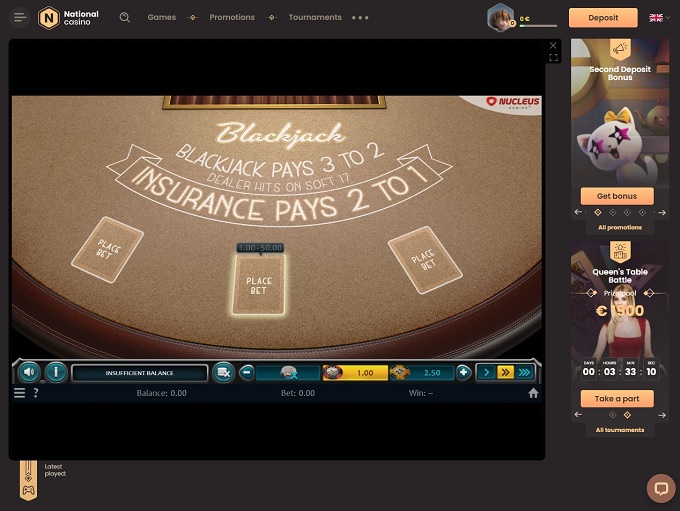Open the game hamburger menu
Image resolution: width=680 pixels, height=511 pixels.
[x=19, y=393]
